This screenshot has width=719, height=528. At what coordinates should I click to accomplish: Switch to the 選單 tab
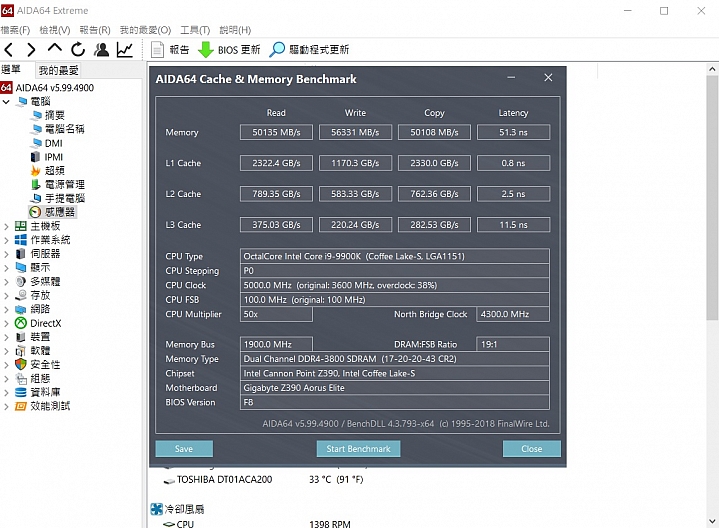(11, 69)
